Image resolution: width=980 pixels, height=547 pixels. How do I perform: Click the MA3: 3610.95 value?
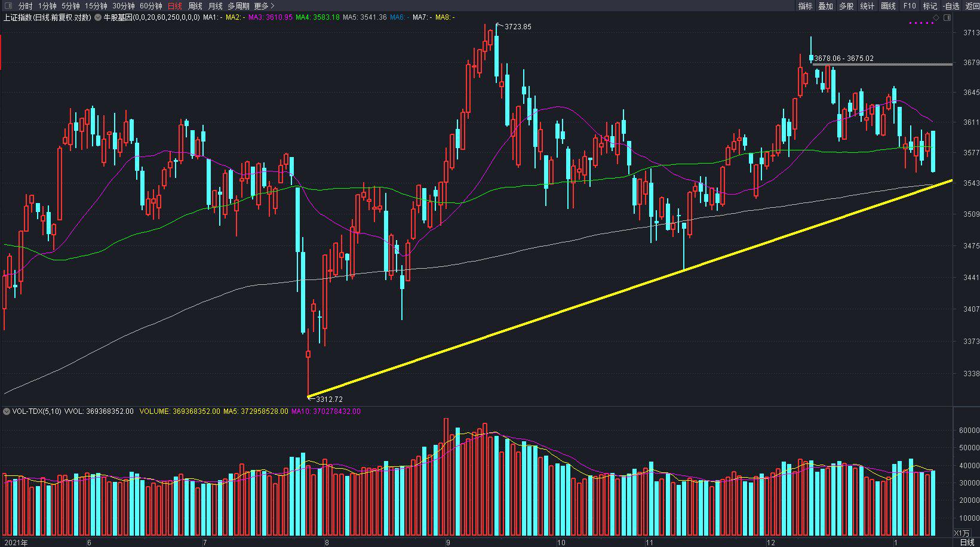coord(271,17)
